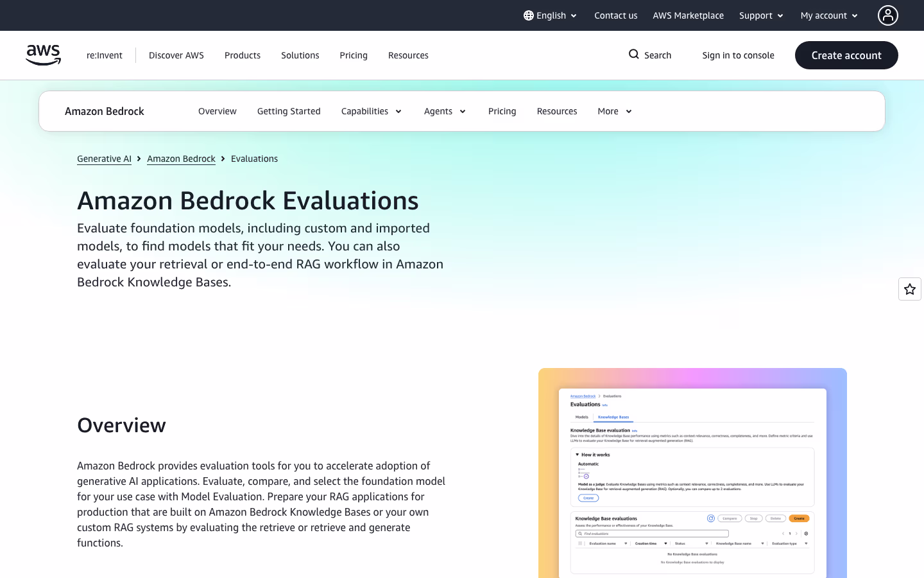Screen dimensions: 924x578
Task: Click Sign in to console
Action: tap(739, 55)
